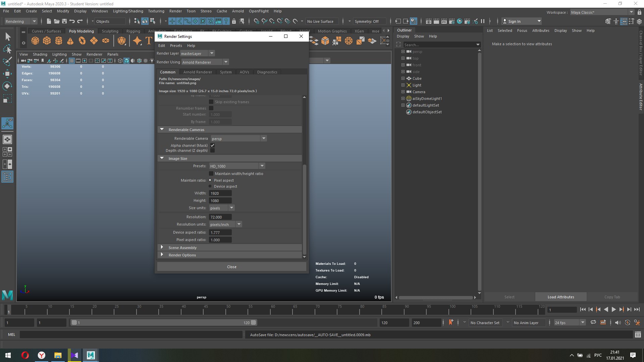Open Renderable Camera persp dropdown
This screenshot has height=362, width=644.
[238, 138]
